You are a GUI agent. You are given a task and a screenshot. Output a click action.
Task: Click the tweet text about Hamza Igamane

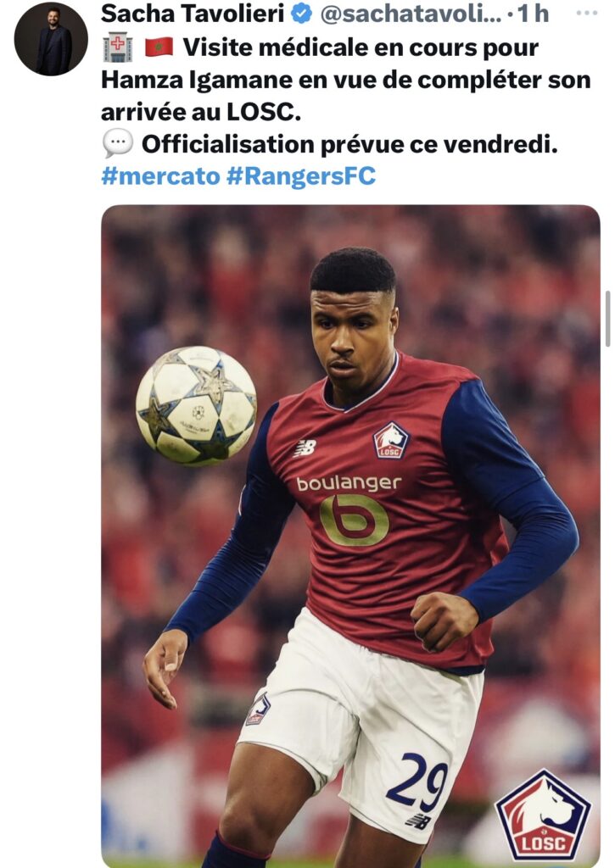346,80
